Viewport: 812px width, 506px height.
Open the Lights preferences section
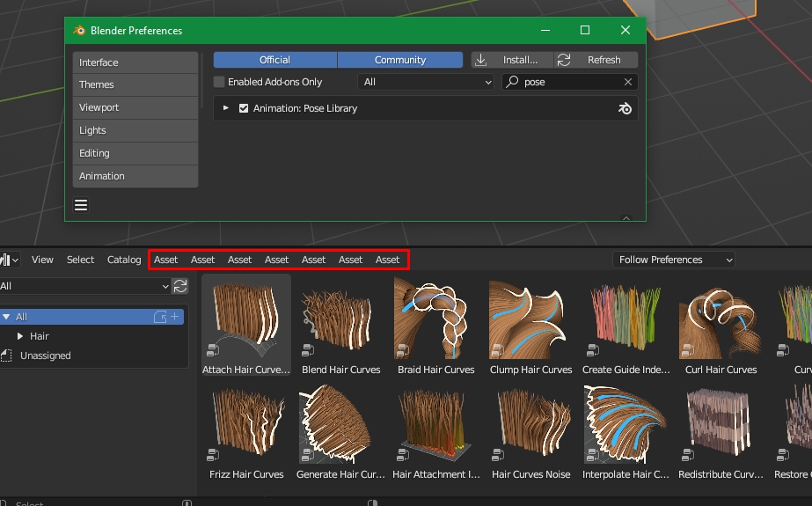coord(135,130)
